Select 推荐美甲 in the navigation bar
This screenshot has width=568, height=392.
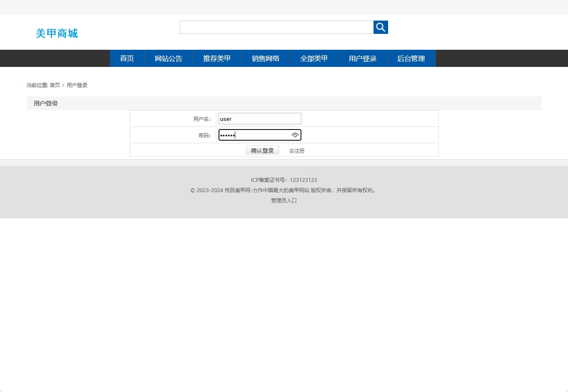(217, 58)
